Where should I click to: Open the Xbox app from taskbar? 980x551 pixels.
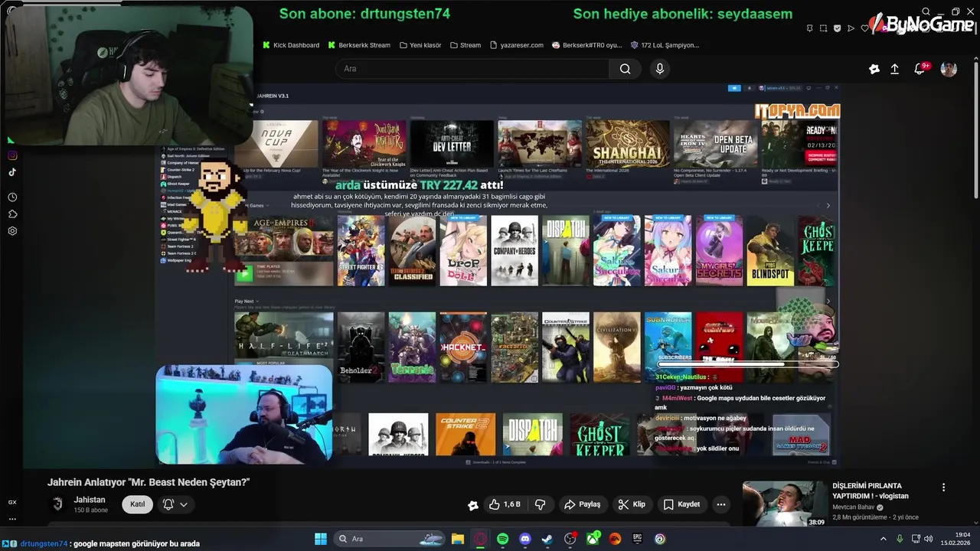coord(593,539)
